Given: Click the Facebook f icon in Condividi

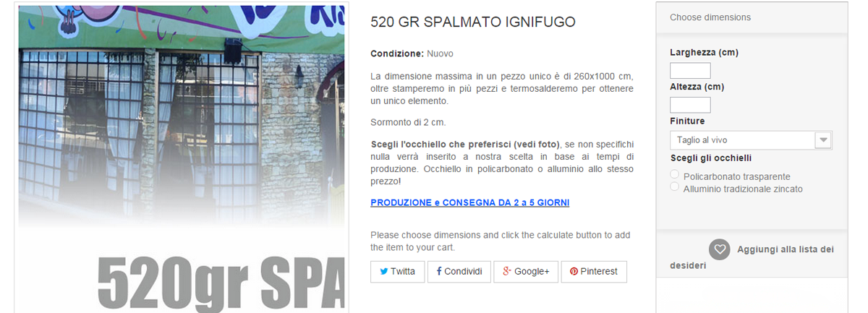Looking at the screenshot, I should tap(438, 272).
